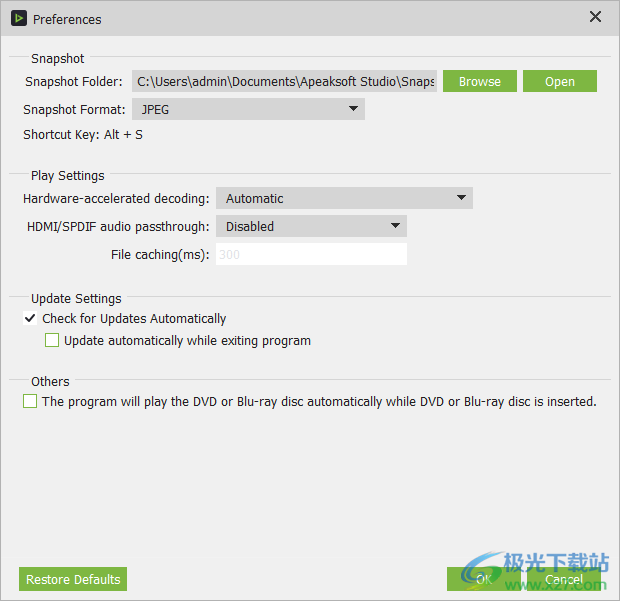Click the Play Settings section header

(67, 176)
